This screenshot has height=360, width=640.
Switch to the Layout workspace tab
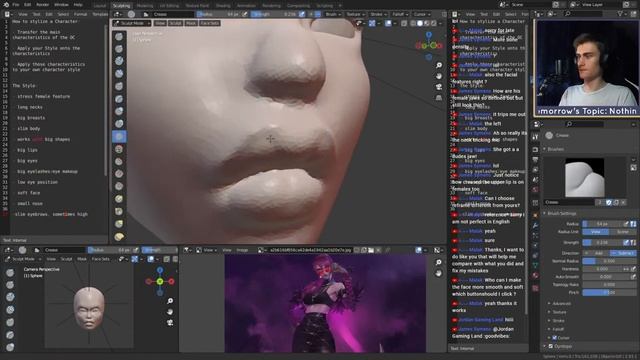(x=100, y=6)
